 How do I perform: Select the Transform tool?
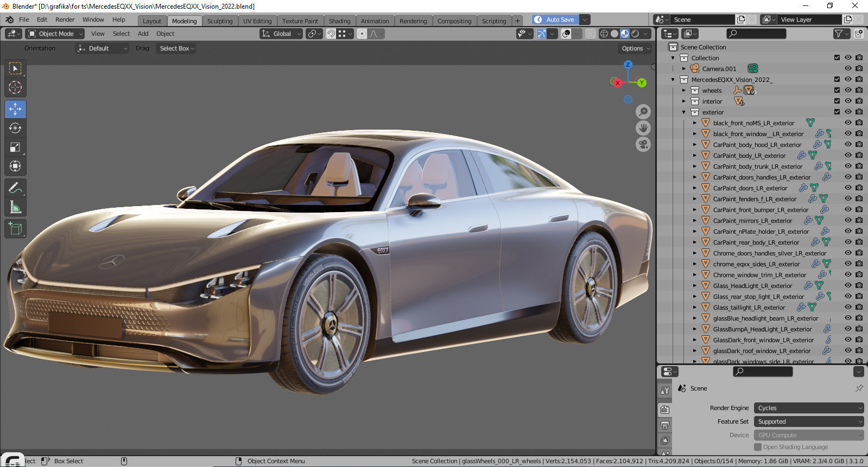(x=15, y=166)
